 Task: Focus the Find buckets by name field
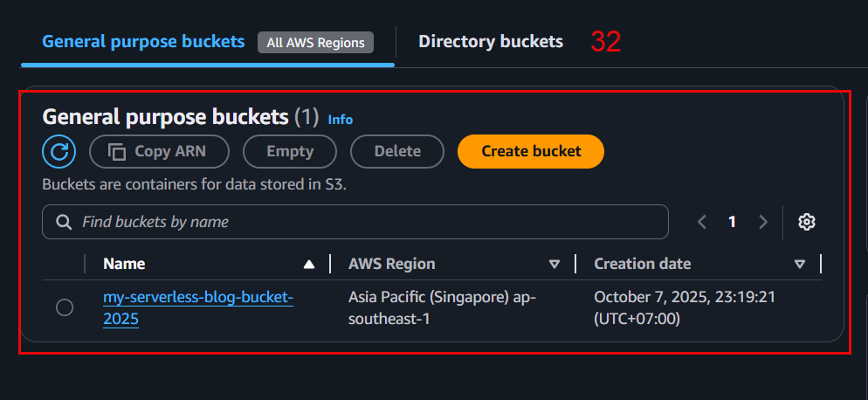coord(355,222)
